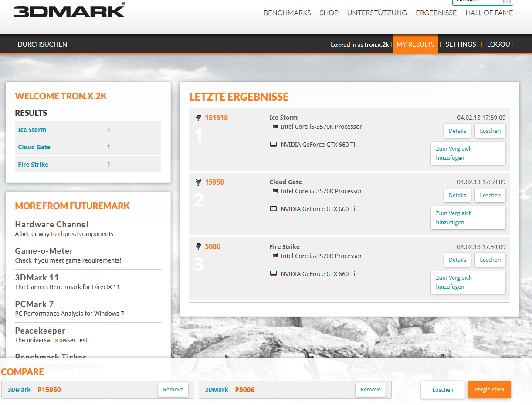The height and width of the screenshot is (405, 532).
Task: Open the Hall of Fame page
Action: pos(489,13)
